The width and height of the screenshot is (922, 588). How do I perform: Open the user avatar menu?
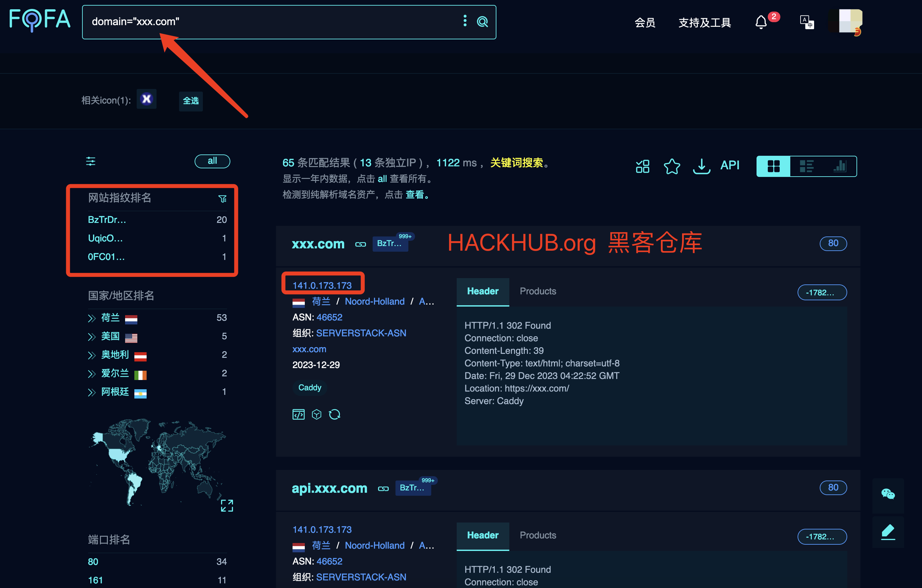(x=847, y=22)
